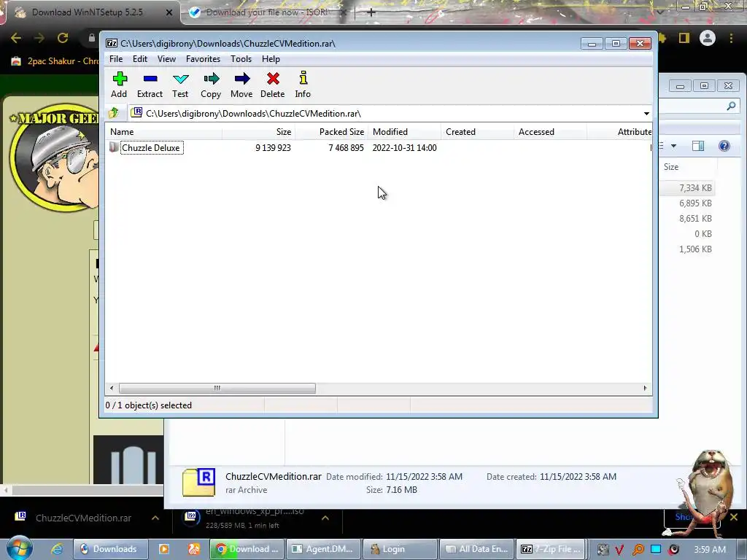Click the Extract toolbar icon
The width and height of the screenshot is (747, 560).
point(150,79)
